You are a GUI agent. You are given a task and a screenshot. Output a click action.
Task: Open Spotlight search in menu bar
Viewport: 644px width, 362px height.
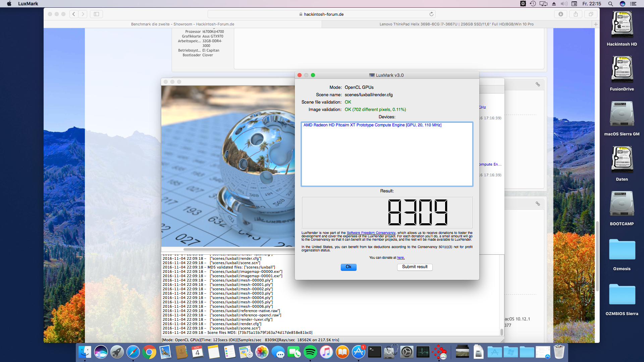[x=610, y=4]
